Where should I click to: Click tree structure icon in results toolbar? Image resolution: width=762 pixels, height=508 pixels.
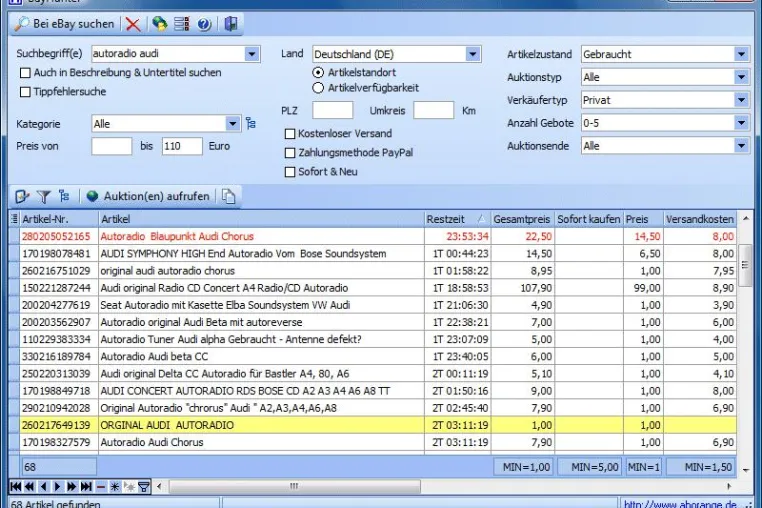pyautogui.click(x=64, y=196)
